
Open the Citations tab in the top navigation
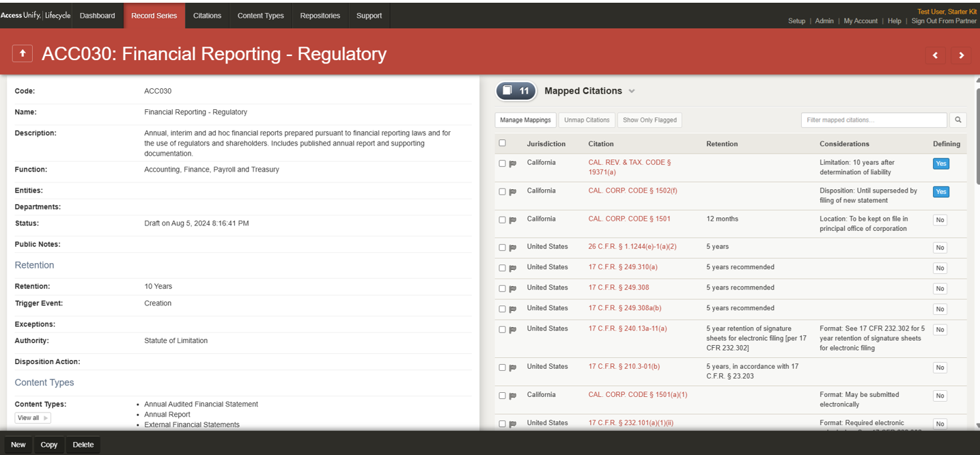click(x=207, y=16)
